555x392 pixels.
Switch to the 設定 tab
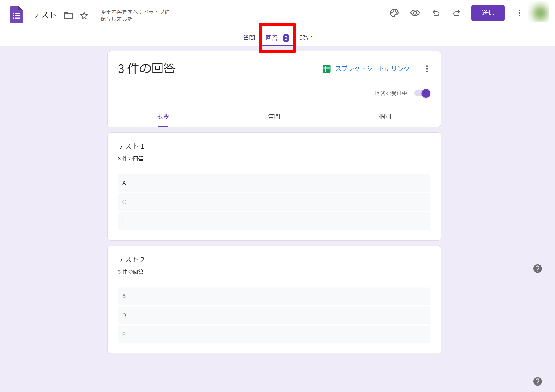click(306, 38)
